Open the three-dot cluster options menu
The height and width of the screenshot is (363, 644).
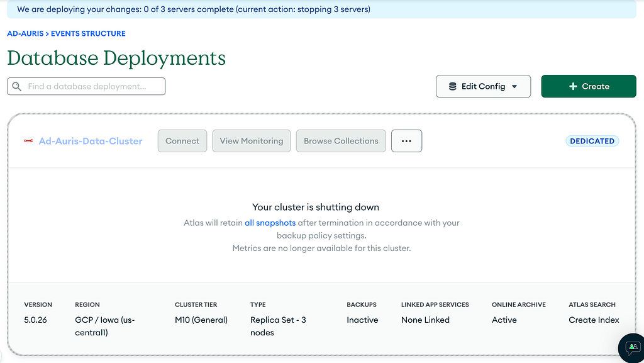click(x=407, y=141)
